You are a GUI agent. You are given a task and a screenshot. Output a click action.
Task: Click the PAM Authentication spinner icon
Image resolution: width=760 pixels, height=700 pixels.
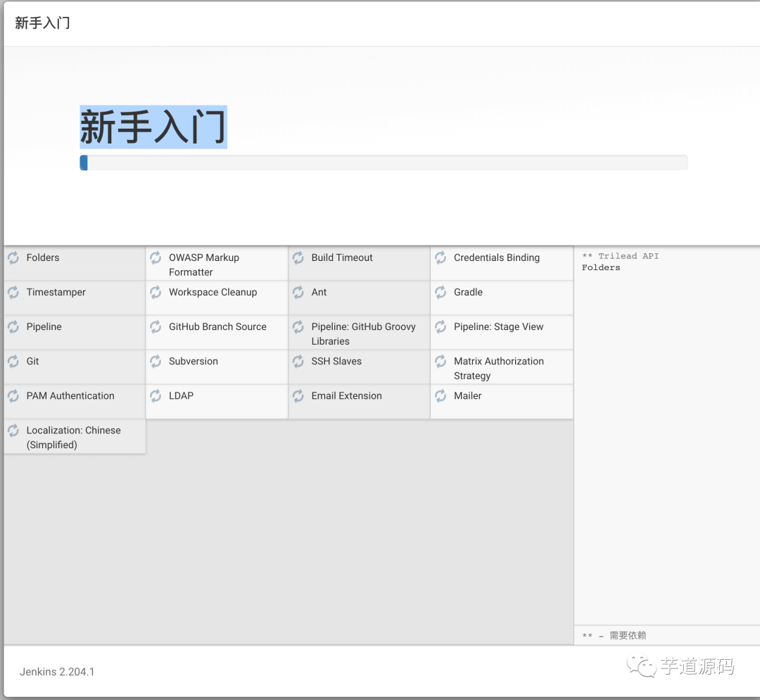[x=13, y=395]
